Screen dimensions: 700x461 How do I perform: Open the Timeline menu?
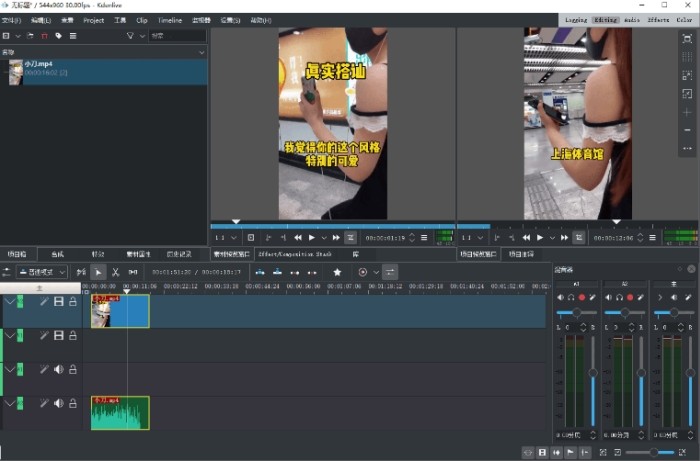tap(170, 19)
